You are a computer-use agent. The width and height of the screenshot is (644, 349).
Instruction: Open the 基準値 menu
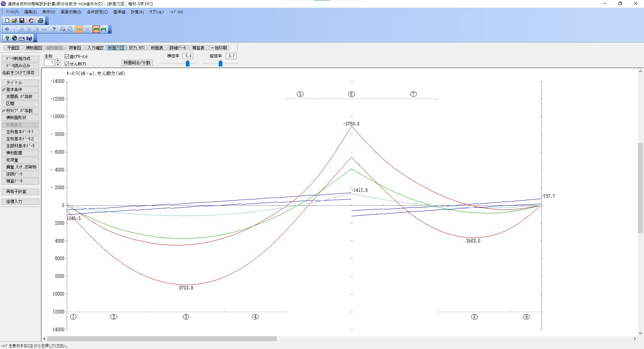tap(119, 12)
